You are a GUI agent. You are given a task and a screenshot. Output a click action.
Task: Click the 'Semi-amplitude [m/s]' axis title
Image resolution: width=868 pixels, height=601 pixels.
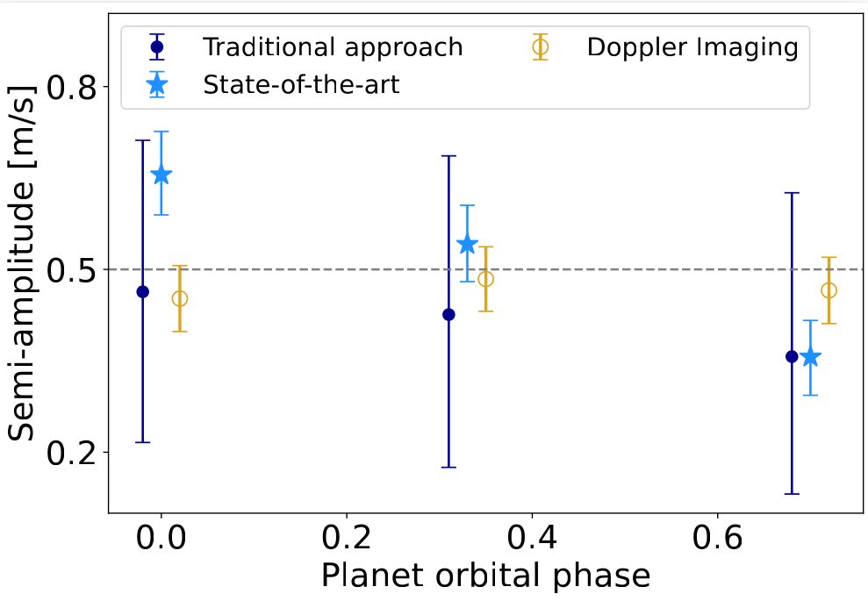[25, 263]
